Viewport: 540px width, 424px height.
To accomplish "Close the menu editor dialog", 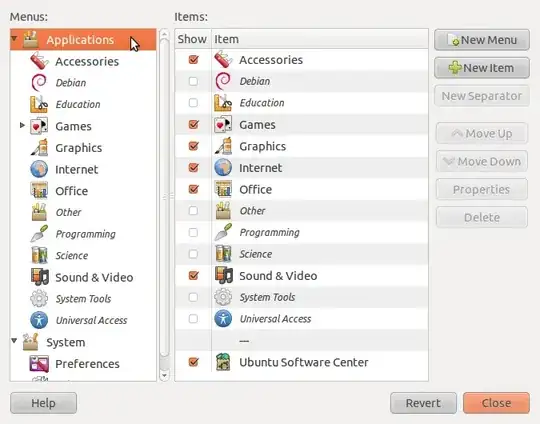I will click(x=496, y=403).
